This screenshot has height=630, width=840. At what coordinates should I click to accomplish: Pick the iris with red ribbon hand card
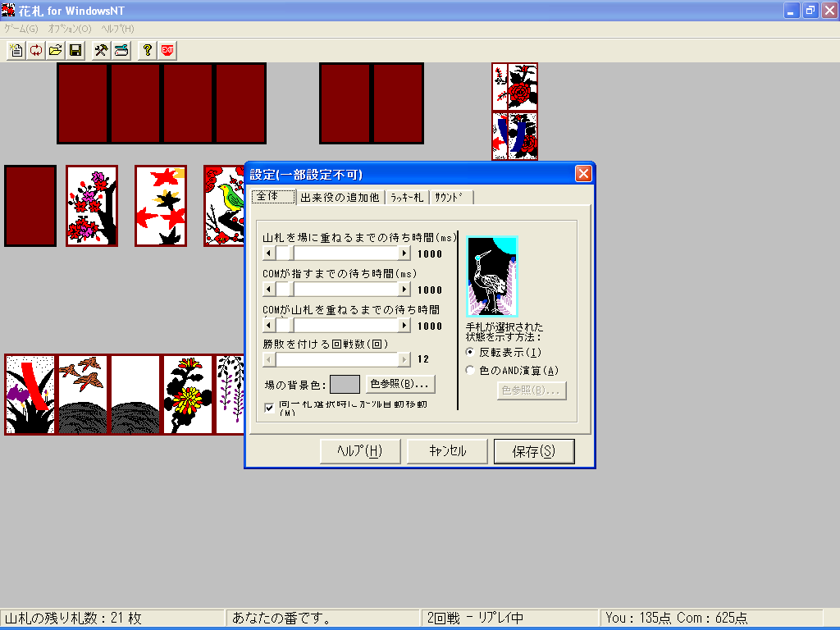(x=30, y=395)
